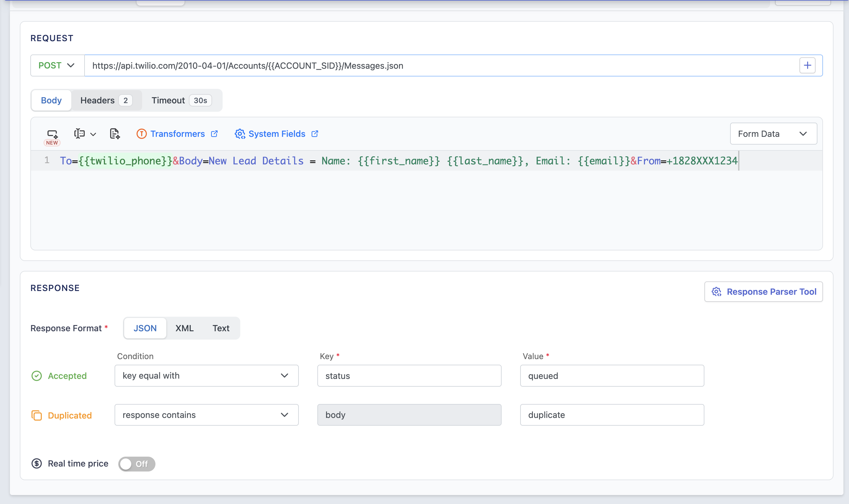
Task: Toggle the Real time price switch
Action: pyautogui.click(x=137, y=463)
